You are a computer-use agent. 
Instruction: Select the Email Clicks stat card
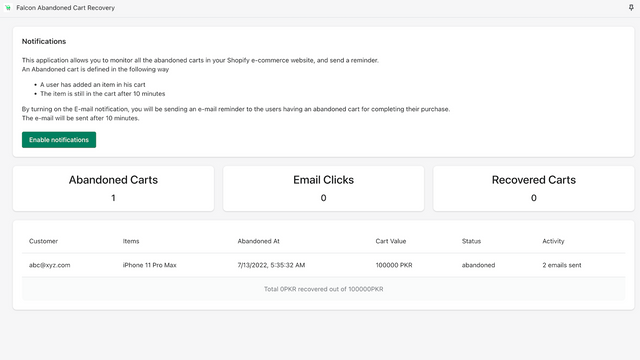[323, 189]
